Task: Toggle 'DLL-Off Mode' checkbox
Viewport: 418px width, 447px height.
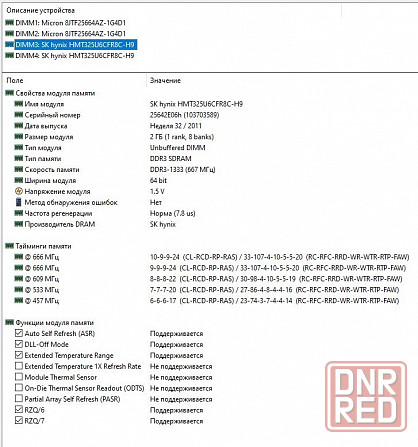Action: [x=19, y=344]
